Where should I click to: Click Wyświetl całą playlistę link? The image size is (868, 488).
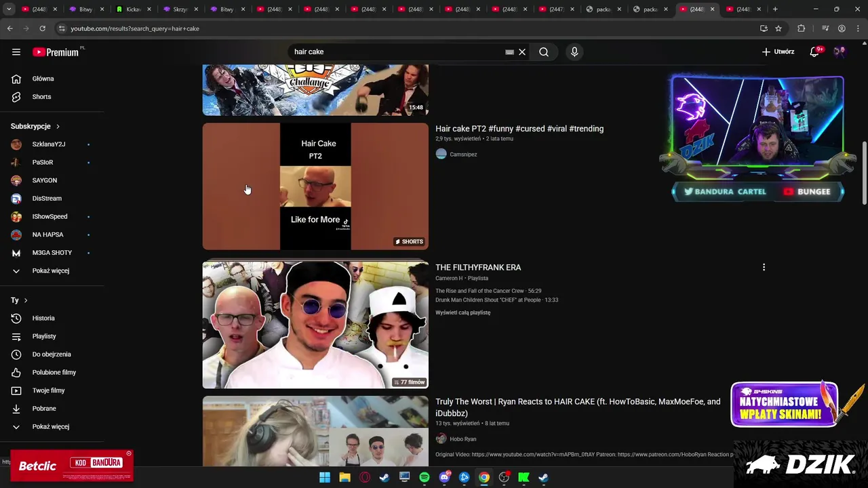point(462,312)
